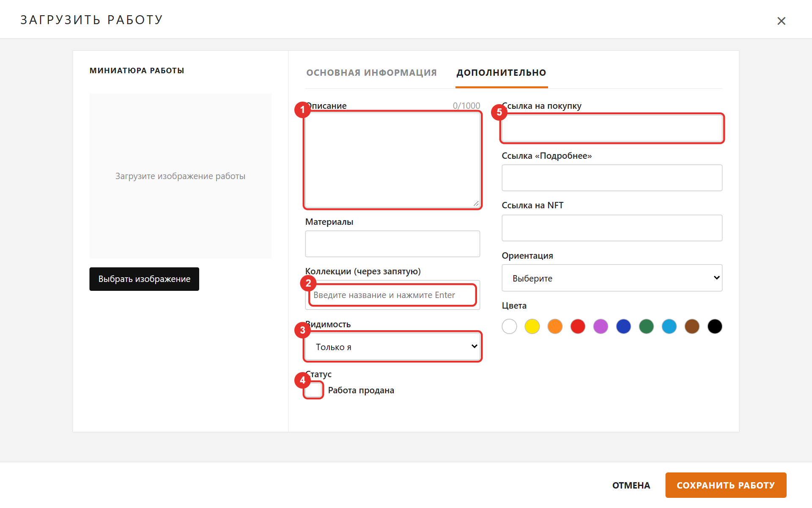This screenshot has height=508, width=812.
Task: Save with Сохранить работу button
Action: click(726, 485)
